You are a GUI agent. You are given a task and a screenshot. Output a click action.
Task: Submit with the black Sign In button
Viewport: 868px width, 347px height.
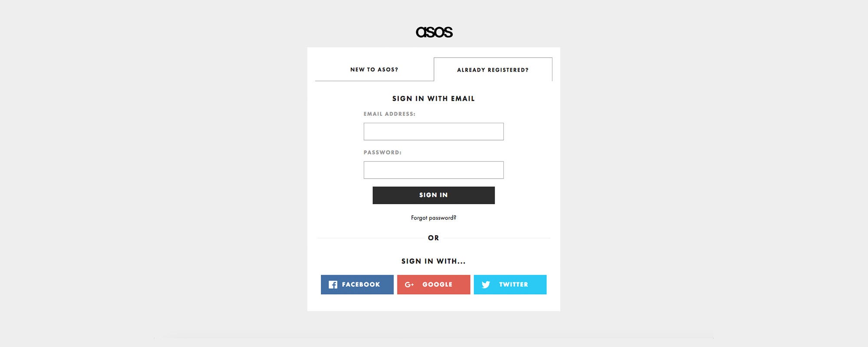click(x=434, y=195)
